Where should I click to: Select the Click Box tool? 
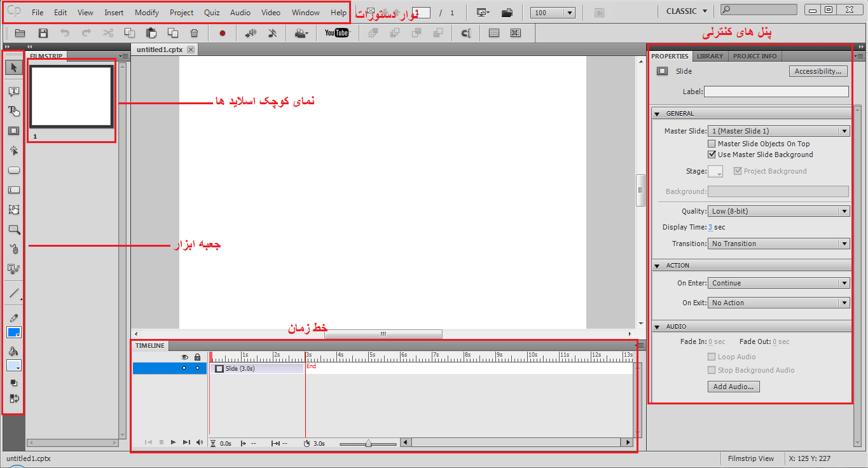[x=14, y=151]
